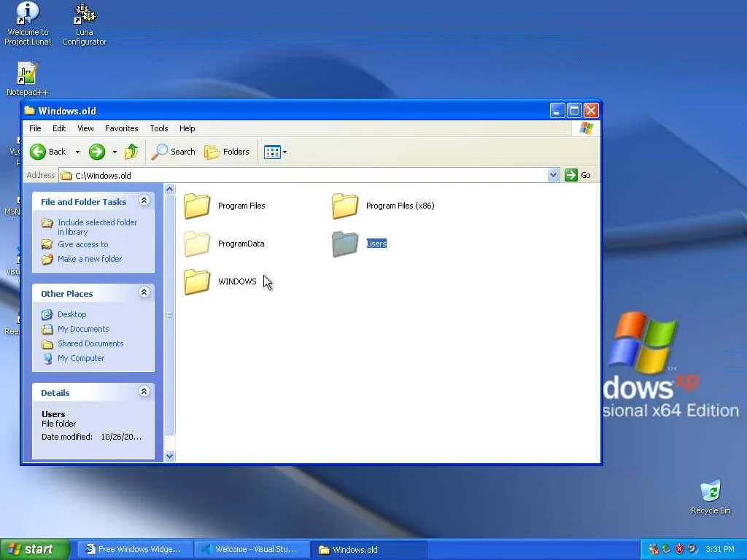Open the Program Files folder icon
This screenshot has height=560, width=747.
(197, 206)
